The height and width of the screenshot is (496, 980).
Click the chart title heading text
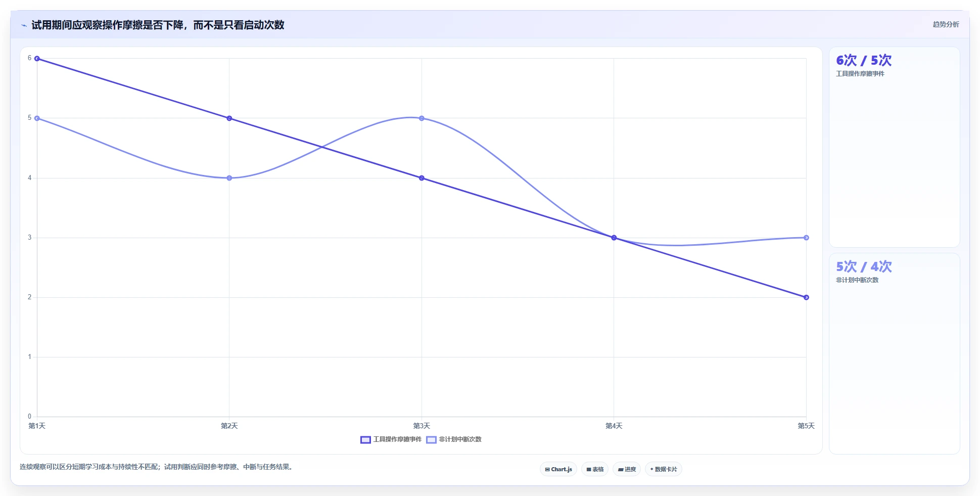pyautogui.click(x=158, y=25)
